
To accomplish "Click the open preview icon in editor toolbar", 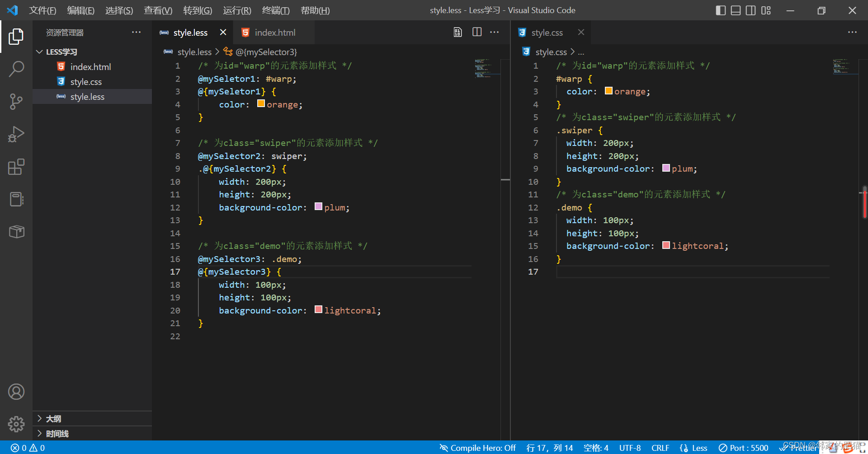I will click(x=458, y=32).
